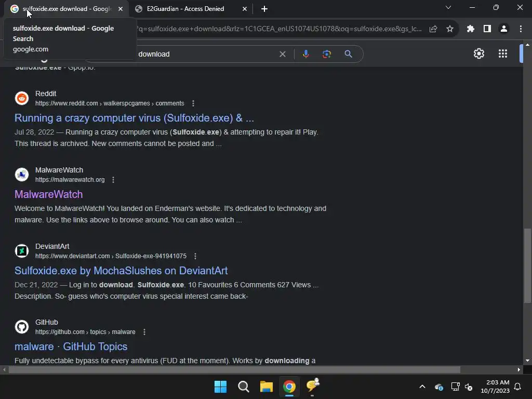Close the sulfoxide.exe download tab

[x=121, y=9]
